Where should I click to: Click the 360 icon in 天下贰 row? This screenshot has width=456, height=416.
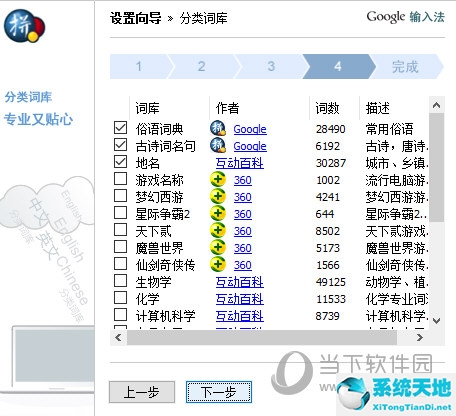pyautogui.click(x=218, y=231)
